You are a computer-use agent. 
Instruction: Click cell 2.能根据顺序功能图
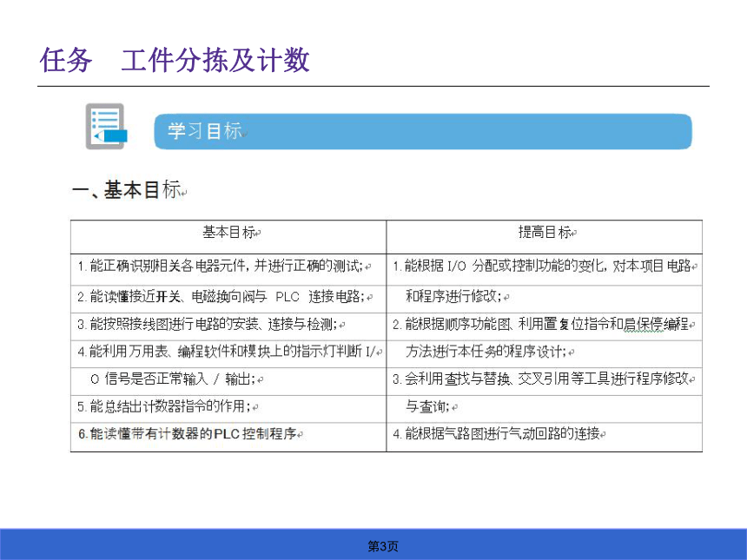click(544, 326)
